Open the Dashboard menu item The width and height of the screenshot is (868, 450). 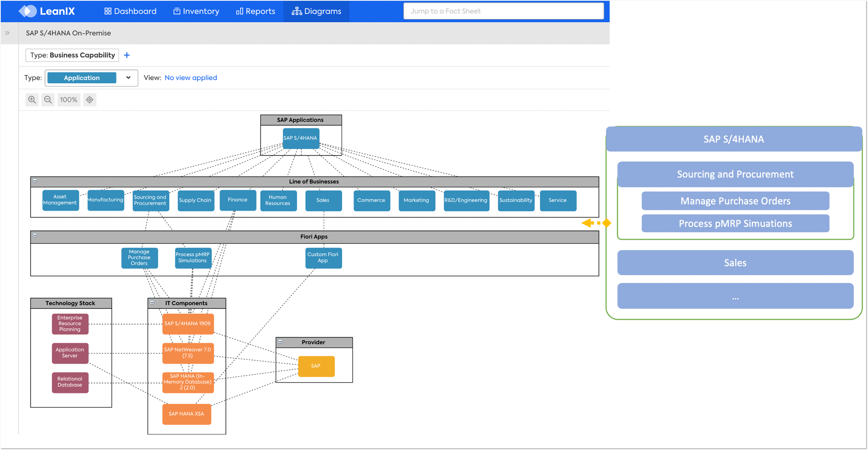130,11
